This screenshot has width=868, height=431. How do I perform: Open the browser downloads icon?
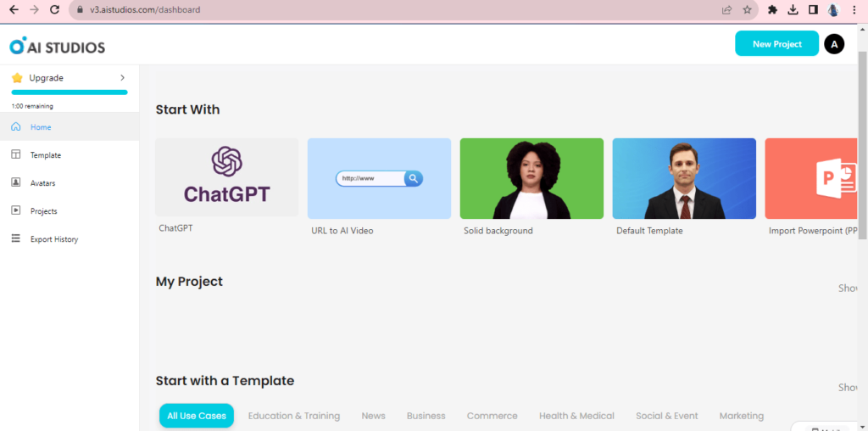[x=793, y=10]
